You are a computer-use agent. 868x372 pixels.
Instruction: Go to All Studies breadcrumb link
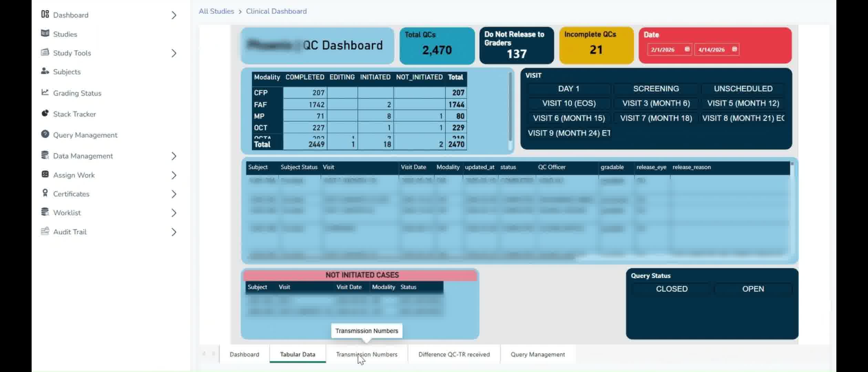click(x=216, y=11)
